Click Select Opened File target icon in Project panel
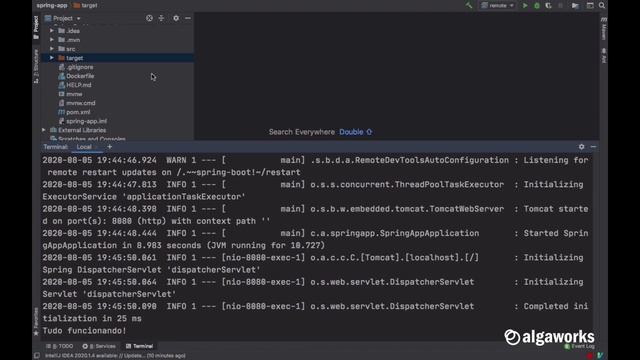 [x=149, y=18]
